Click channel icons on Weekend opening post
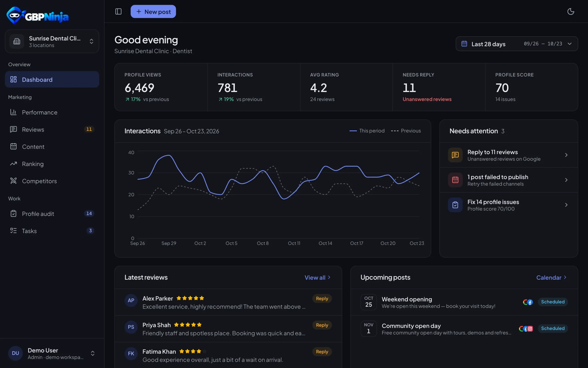This screenshot has width=588, height=368. point(528,302)
